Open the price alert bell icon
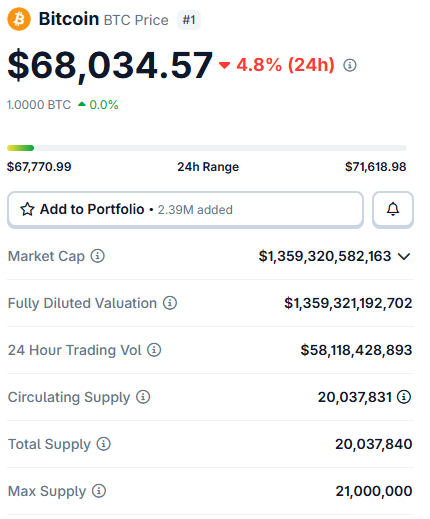 coord(393,210)
